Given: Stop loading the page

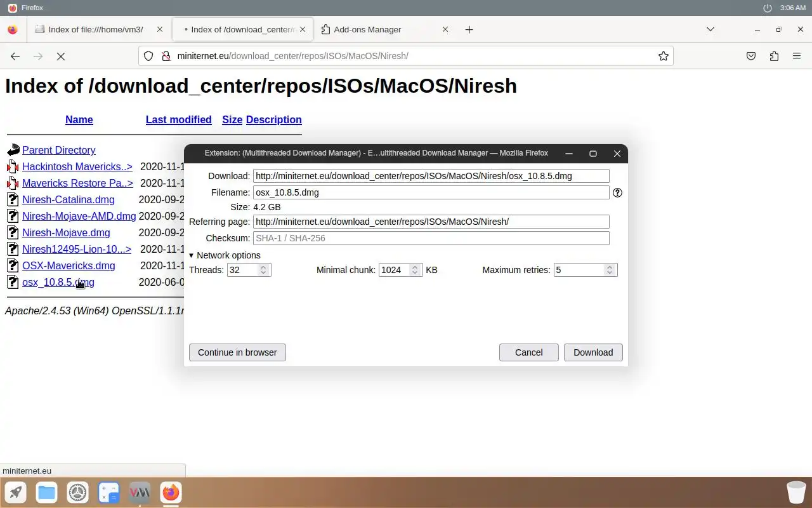Looking at the screenshot, I should click(61, 56).
